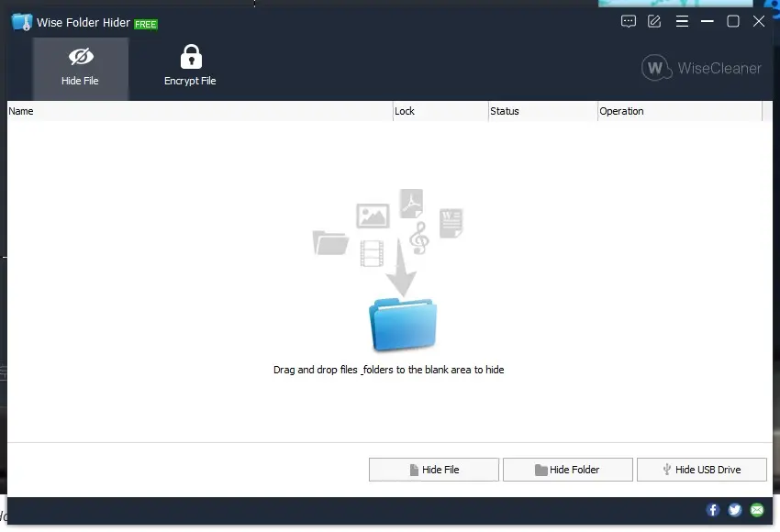
Task: Maximize the Wise Folder Hider window
Action: click(x=733, y=21)
